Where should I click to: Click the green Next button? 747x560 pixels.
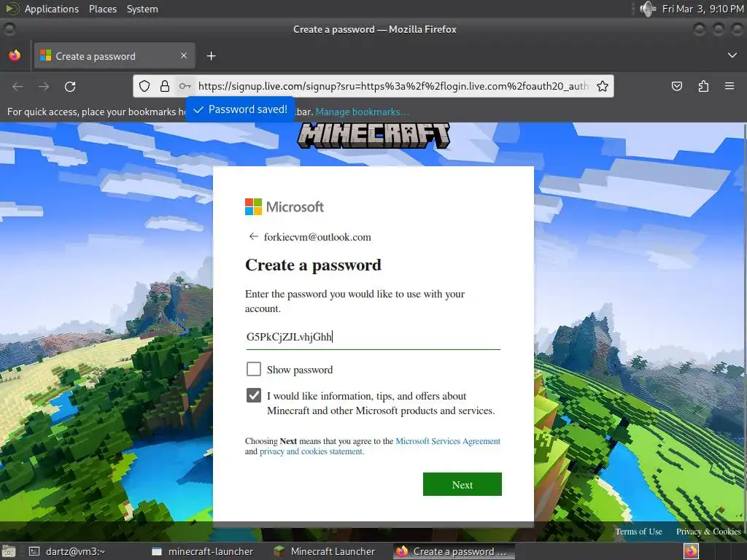pos(462,484)
